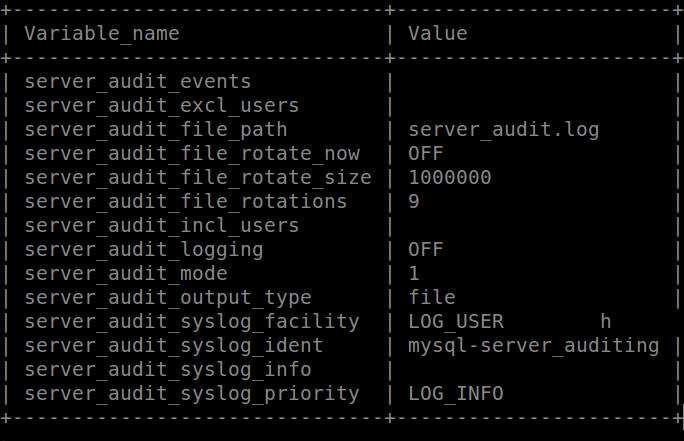The image size is (684, 441).
Task: Select the server_audit_events variable name
Action: click(138, 81)
